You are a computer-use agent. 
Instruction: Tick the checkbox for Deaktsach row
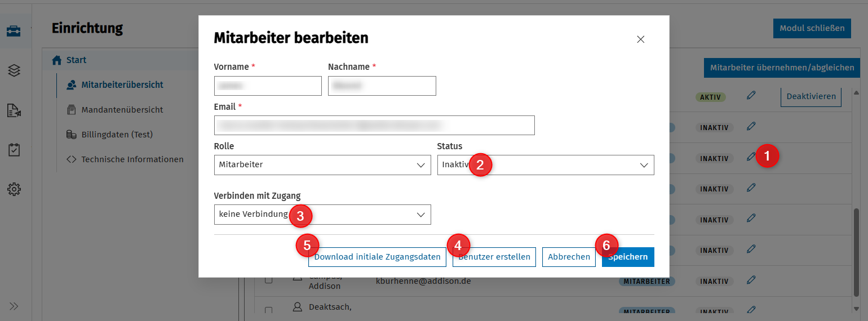tap(269, 310)
